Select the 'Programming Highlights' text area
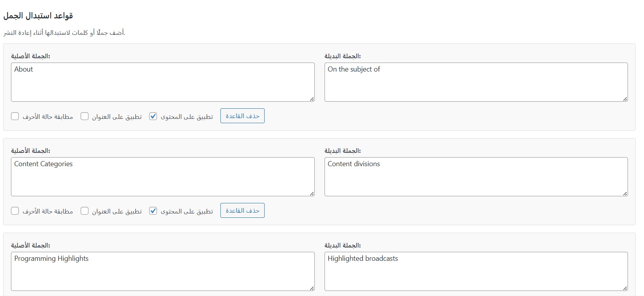Viewport: 644px width, 296px height. [162, 271]
